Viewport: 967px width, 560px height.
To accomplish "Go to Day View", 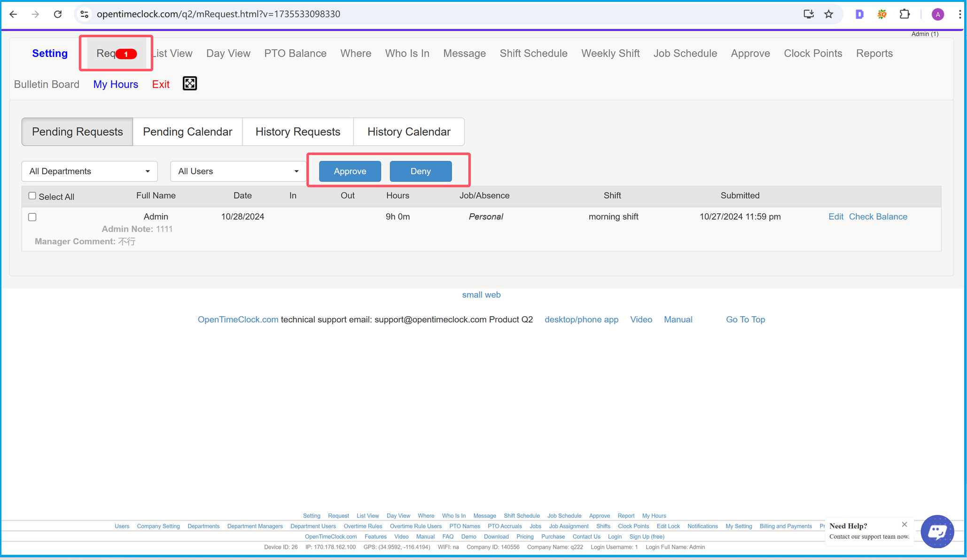I will pos(228,54).
